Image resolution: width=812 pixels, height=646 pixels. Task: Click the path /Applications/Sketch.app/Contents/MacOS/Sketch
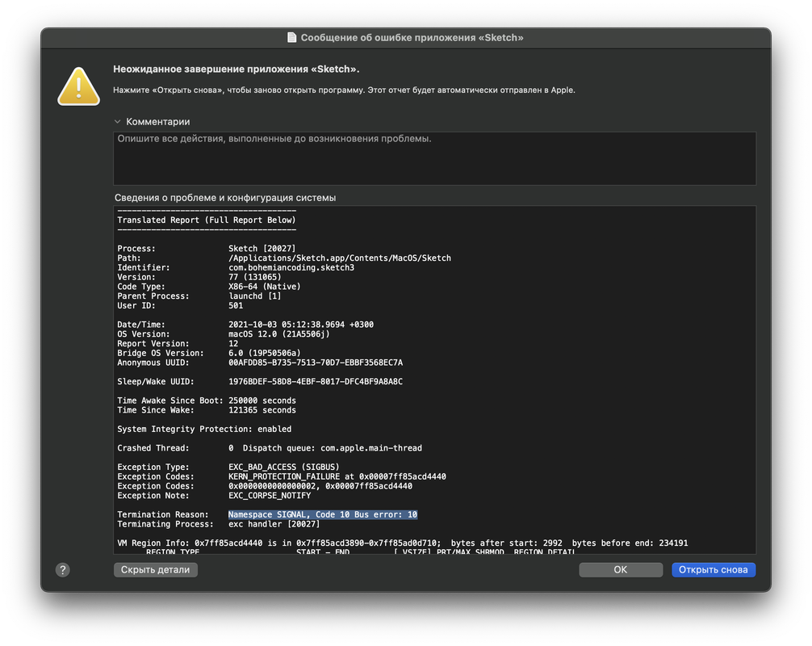pos(340,258)
